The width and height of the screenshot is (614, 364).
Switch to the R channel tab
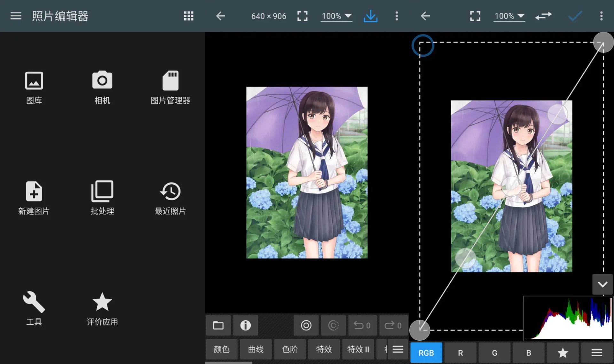[460, 353]
